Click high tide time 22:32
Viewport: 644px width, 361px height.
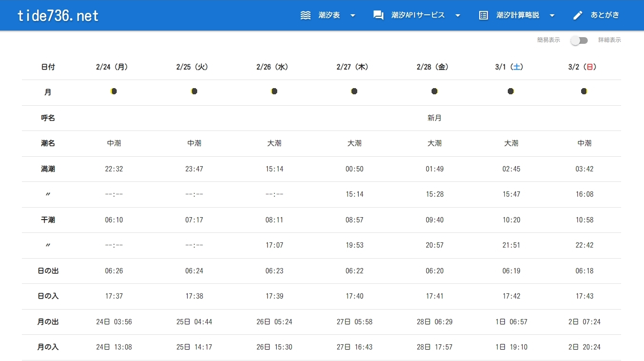(x=114, y=169)
